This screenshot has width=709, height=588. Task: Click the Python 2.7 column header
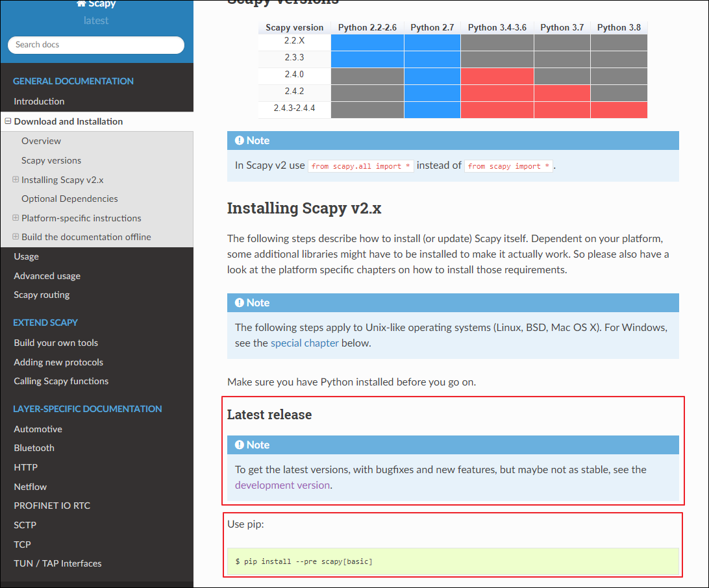pos(432,27)
